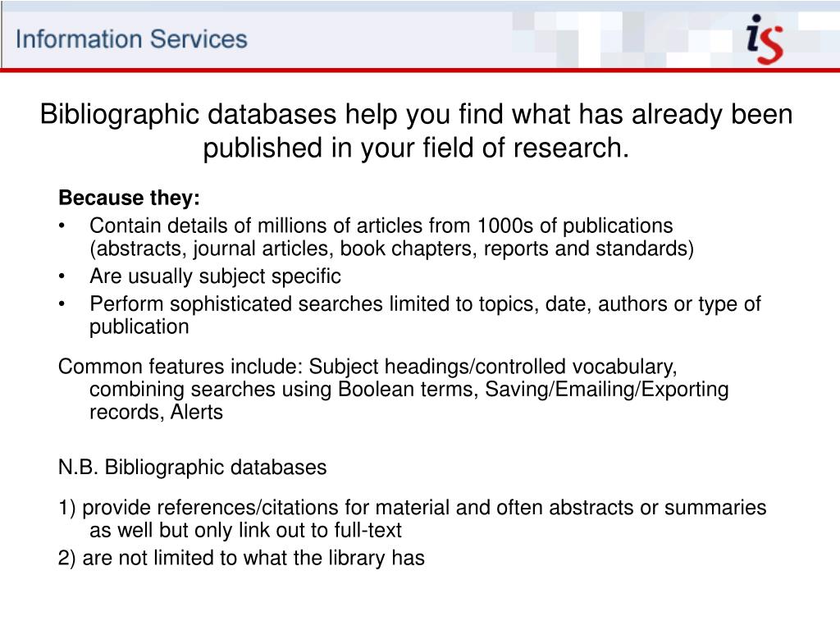Click the bullet beside 'Are usually subject specific'
840x630 pixels.
(x=62, y=276)
